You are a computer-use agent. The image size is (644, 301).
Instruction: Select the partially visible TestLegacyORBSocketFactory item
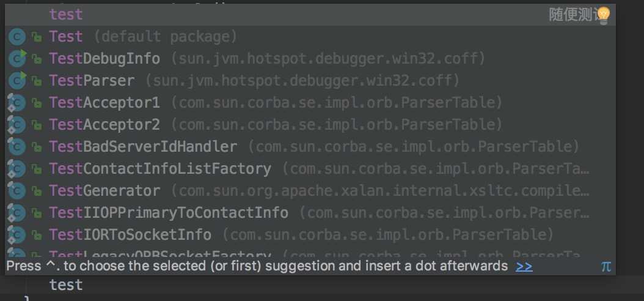pyautogui.click(x=310, y=253)
